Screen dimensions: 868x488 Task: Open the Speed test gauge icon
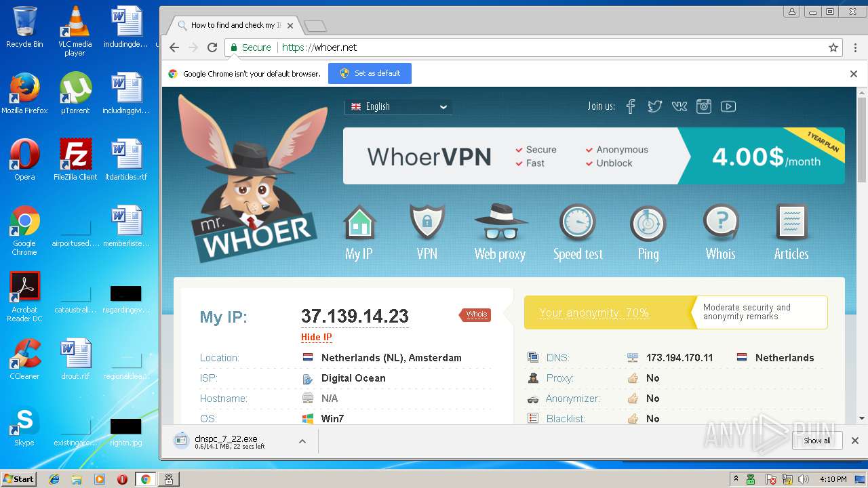(577, 223)
